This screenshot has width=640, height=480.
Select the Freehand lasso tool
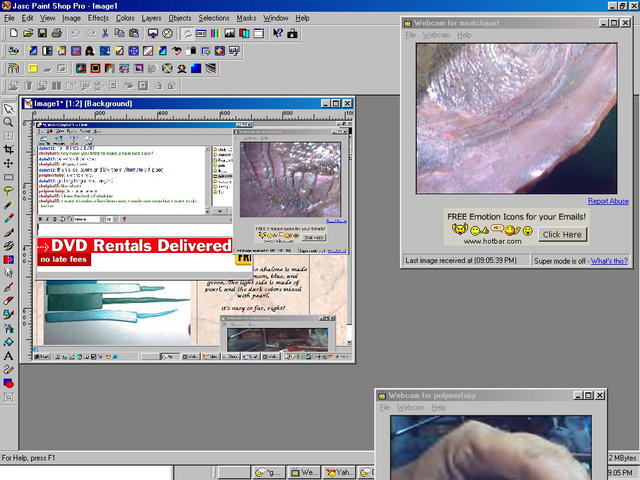(9, 191)
